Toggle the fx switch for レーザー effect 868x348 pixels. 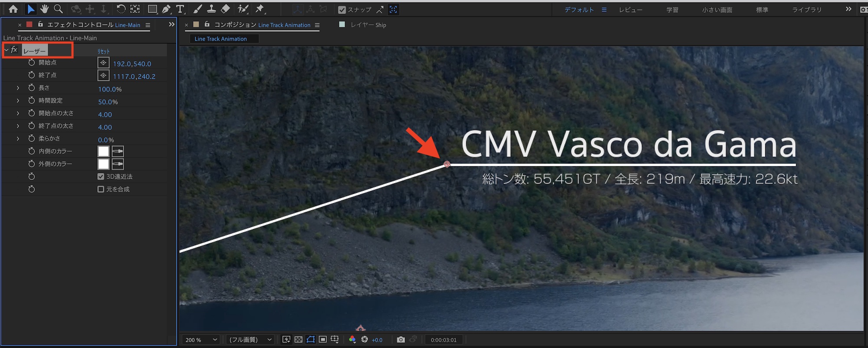click(x=14, y=50)
